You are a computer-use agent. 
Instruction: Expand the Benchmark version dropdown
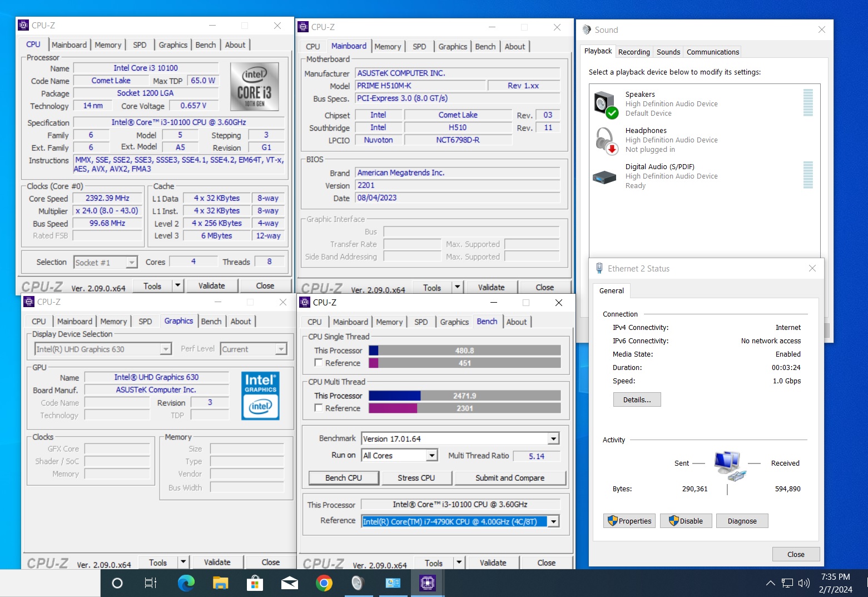pyautogui.click(x=553, y=439)
